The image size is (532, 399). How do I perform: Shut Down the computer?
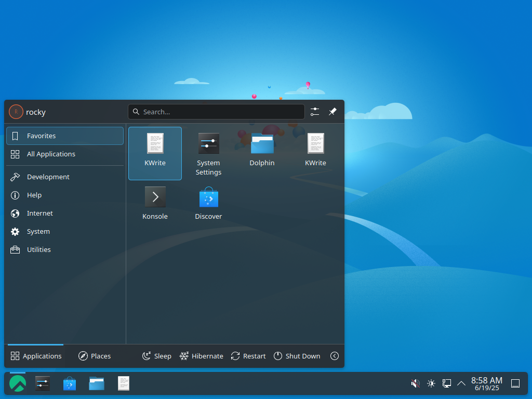297,356
